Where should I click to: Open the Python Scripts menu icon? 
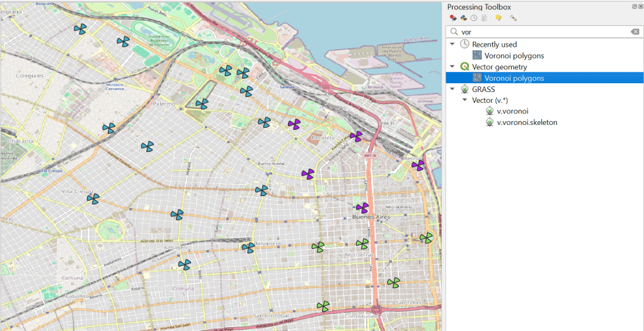click(463, 18)
